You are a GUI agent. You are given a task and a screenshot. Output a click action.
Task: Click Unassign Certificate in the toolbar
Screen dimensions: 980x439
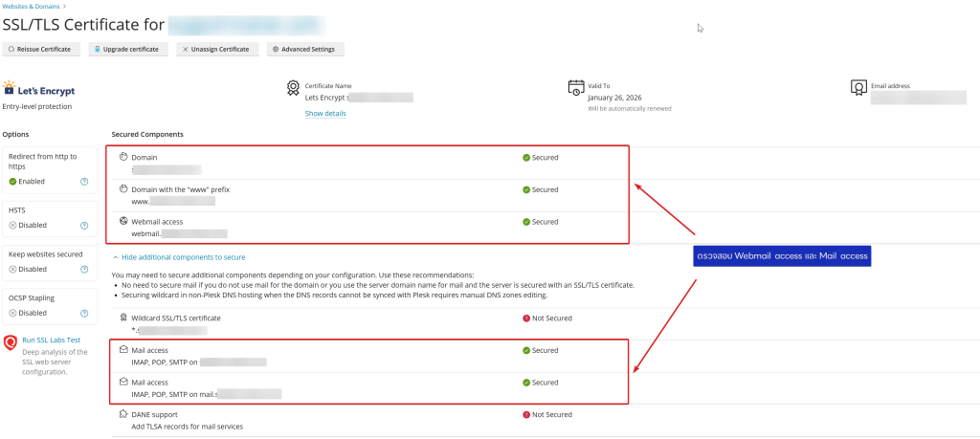click(215, 49)
